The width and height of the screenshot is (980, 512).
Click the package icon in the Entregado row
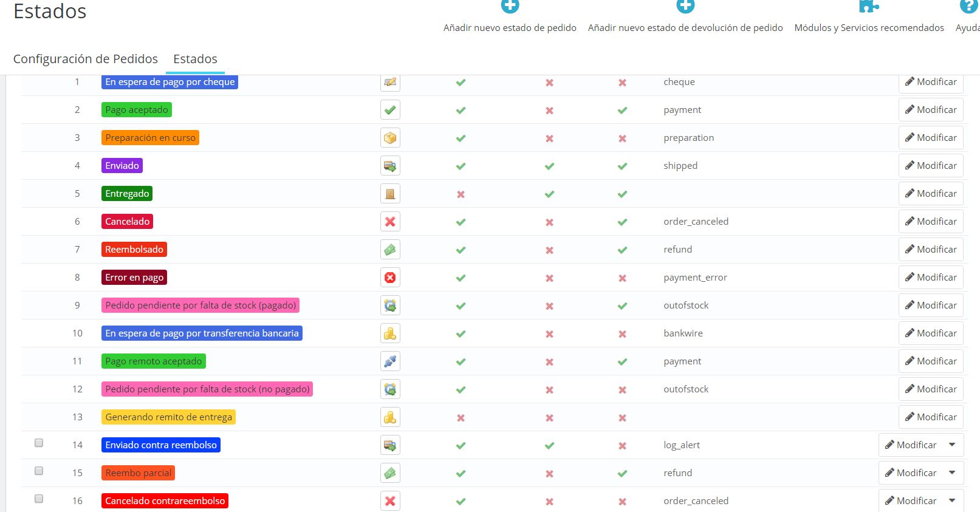[x=390, y=194]
